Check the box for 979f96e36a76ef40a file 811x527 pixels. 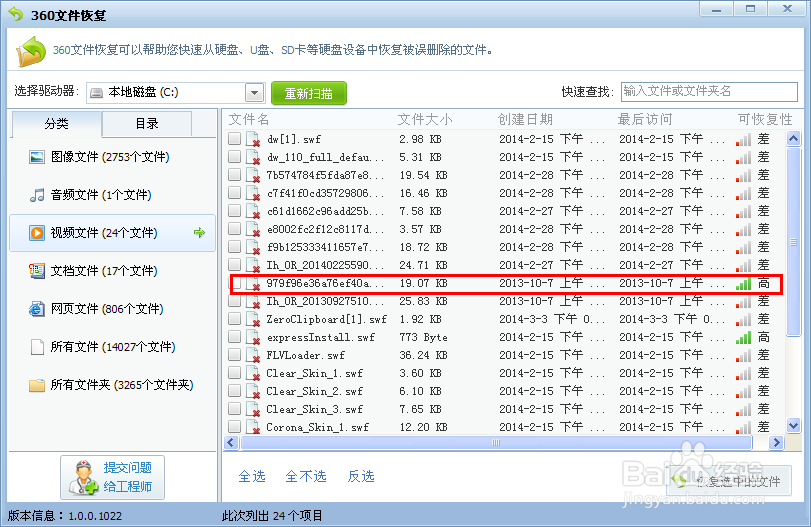coord(237,283)
